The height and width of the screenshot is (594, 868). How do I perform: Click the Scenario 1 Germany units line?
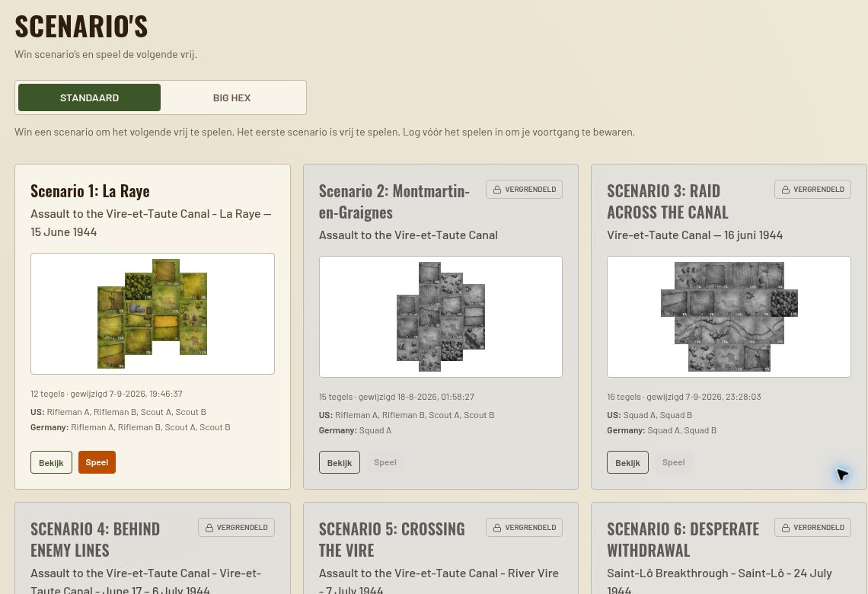coord(131,427)
